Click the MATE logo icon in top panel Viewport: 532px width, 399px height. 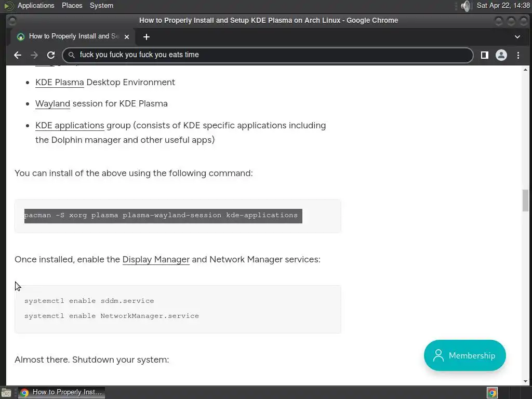(x=9, y=6)
